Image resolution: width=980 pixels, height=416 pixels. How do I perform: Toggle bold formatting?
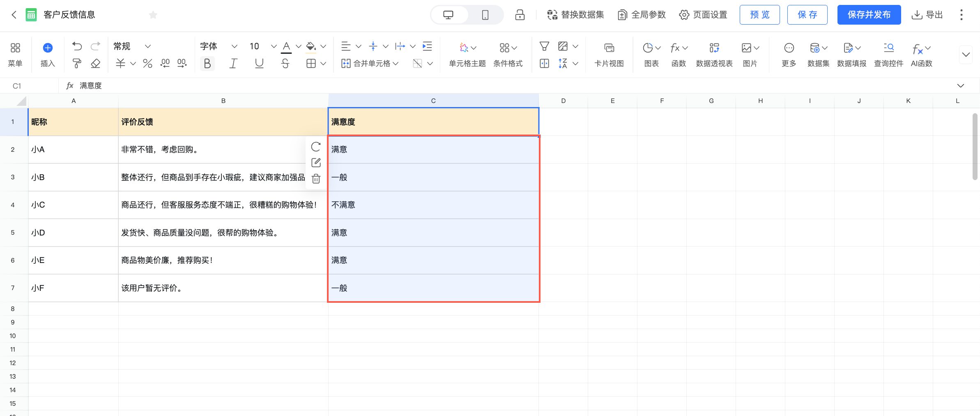pos(207,63)
